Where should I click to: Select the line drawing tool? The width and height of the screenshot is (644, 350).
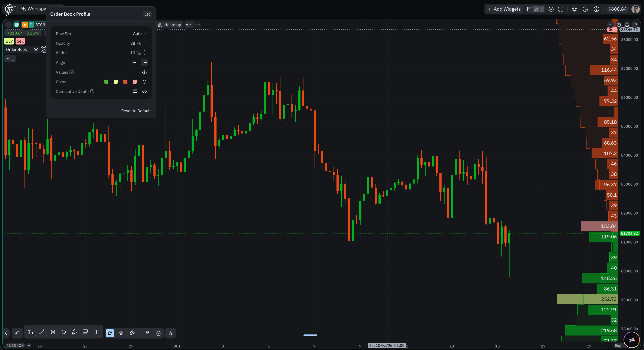[42, 332]
